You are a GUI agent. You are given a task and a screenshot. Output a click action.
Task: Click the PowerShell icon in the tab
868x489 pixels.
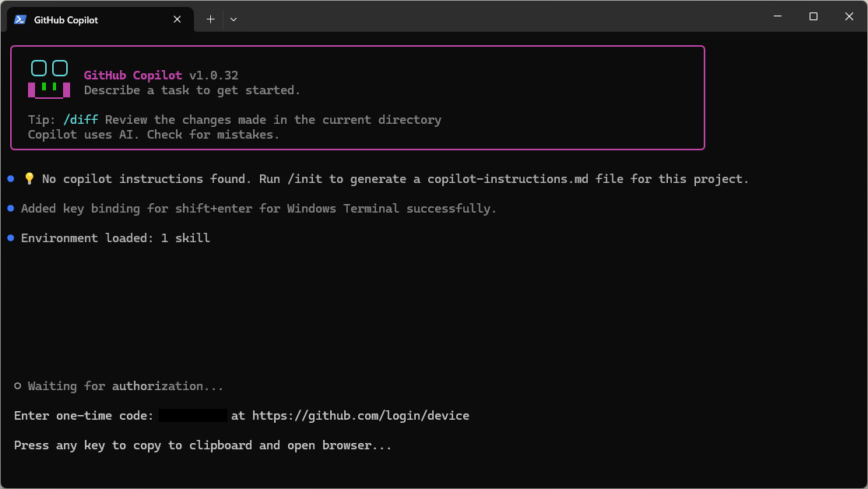click(x=20, y=19)
